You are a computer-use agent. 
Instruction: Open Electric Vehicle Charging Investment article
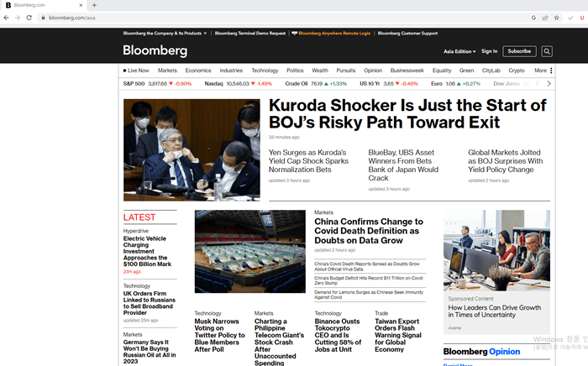(x=147, y=251)
